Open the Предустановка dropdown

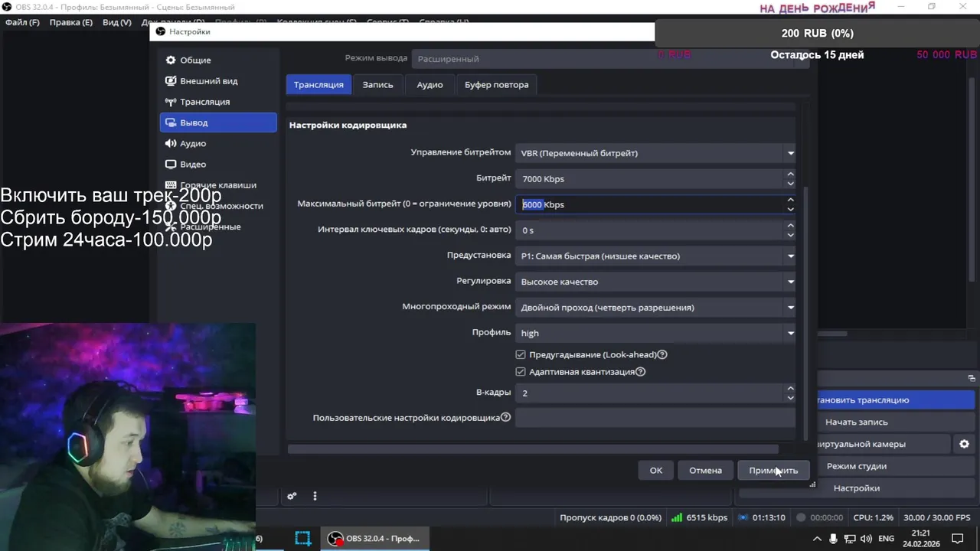coord(655,256)
